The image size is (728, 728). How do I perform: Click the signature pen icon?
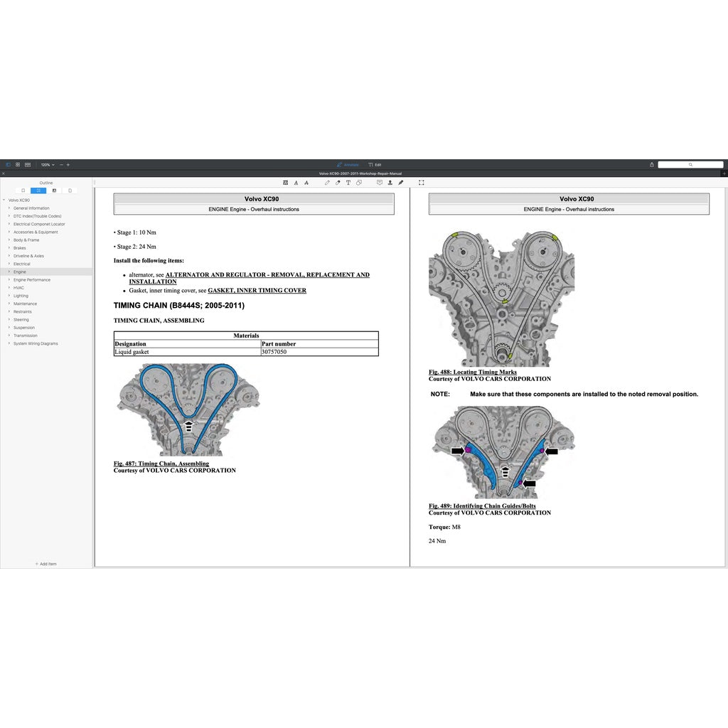401,183
